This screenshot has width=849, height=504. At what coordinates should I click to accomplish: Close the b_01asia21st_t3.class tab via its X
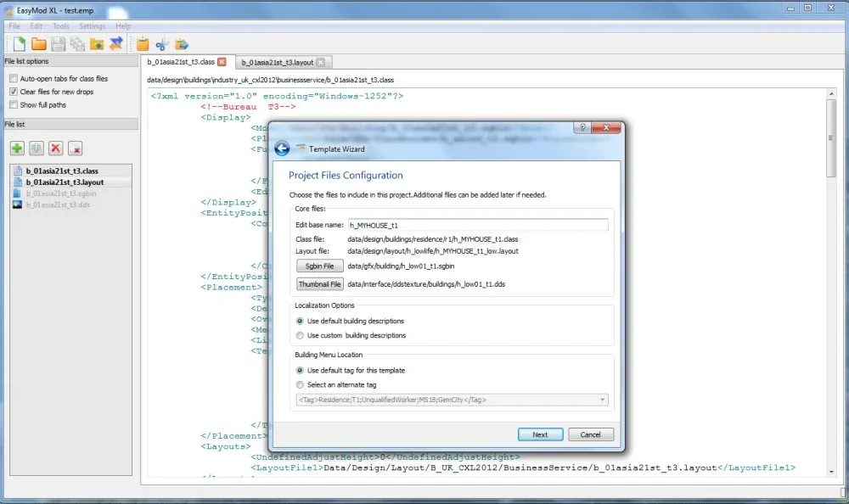tap(222, 62)
